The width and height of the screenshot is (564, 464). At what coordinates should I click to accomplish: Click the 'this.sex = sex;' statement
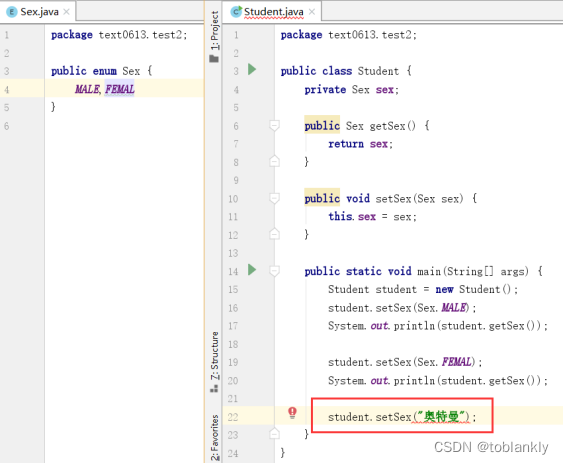coord(372,217)
